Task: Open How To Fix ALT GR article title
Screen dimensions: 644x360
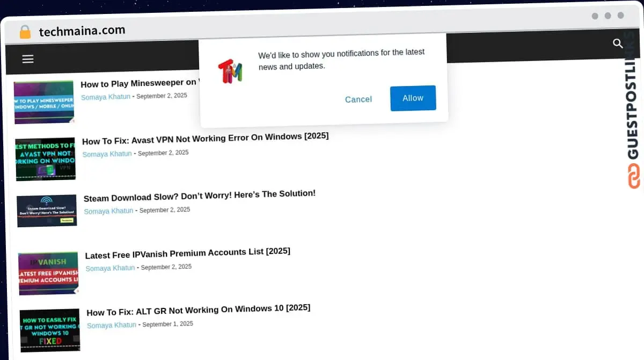Action: [198, 310]
